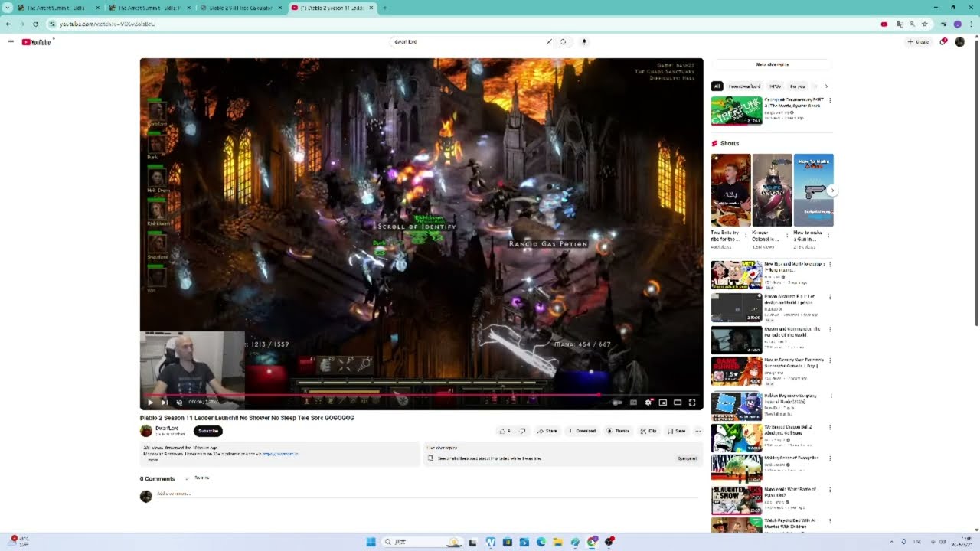Click the taskbar search box
The width and height of the screenshot is (980, 551).
tap(423, 542)
